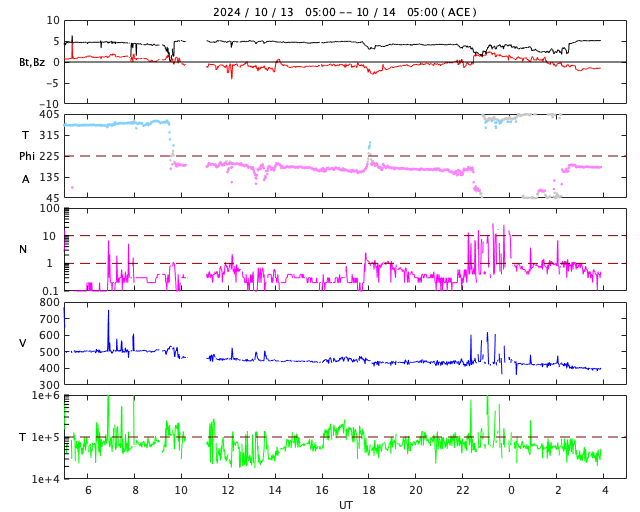This screenshot has height=512, width=640.
Task: Click the '6' hour tick on UT axis
Action: pos(88,490)
